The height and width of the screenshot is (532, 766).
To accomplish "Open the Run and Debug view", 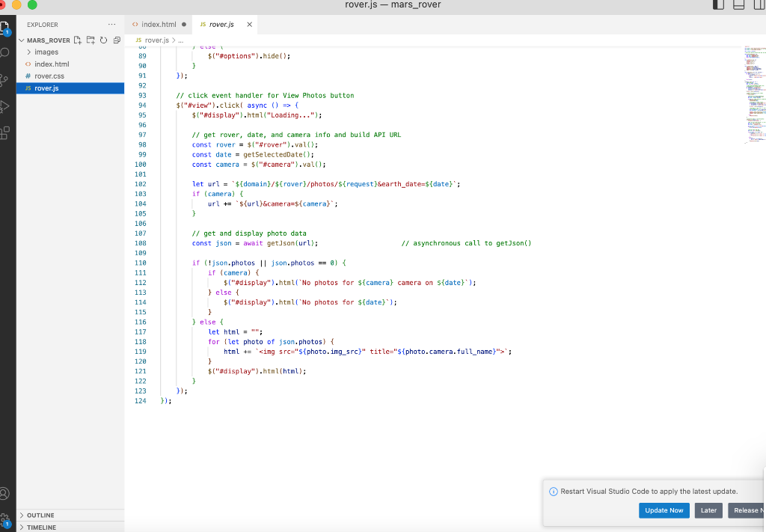I will [4, 106].
